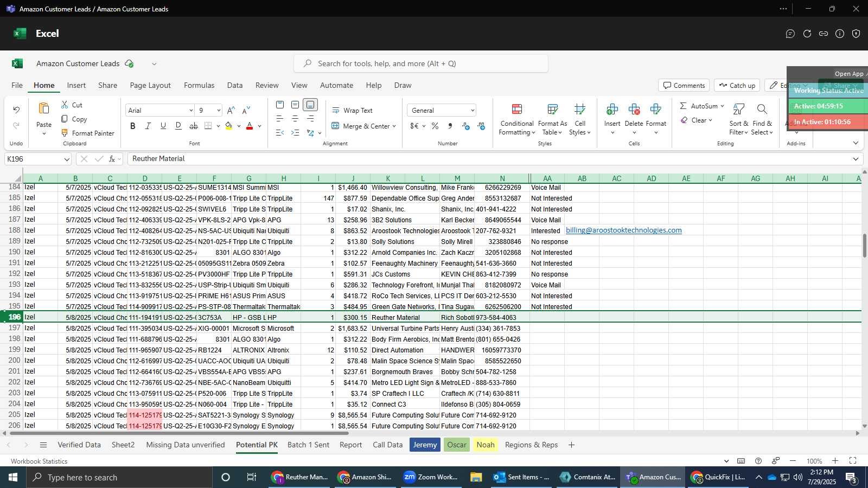Cut the selection with the scissors icon
This screenshot has height=488, width=868.
[x=65, y=105]
